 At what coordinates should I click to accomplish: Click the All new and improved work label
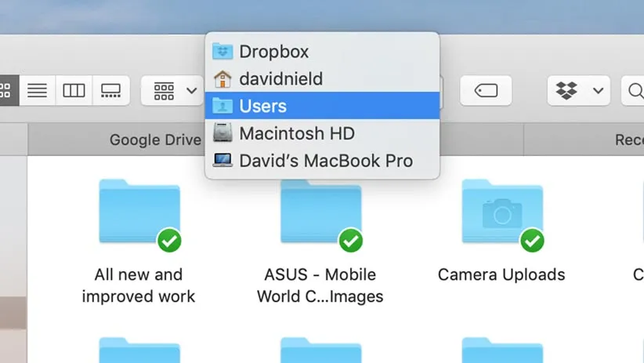click(139, 285)
